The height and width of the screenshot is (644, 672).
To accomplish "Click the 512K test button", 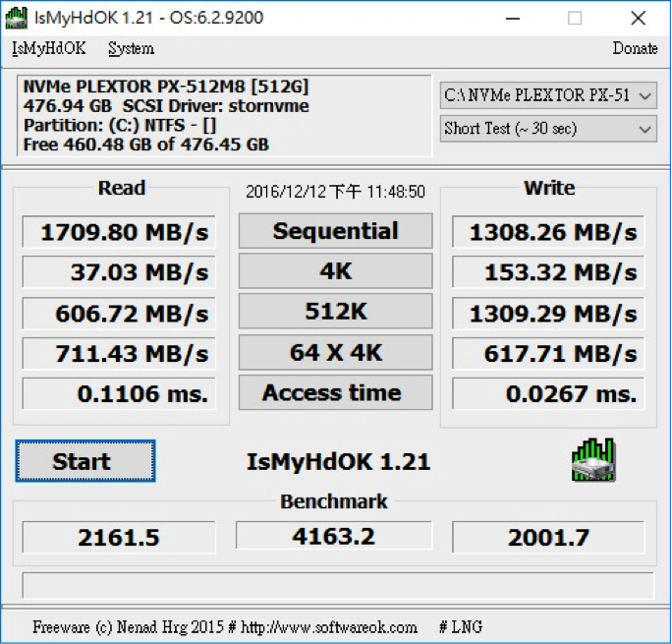I will 336,312.
